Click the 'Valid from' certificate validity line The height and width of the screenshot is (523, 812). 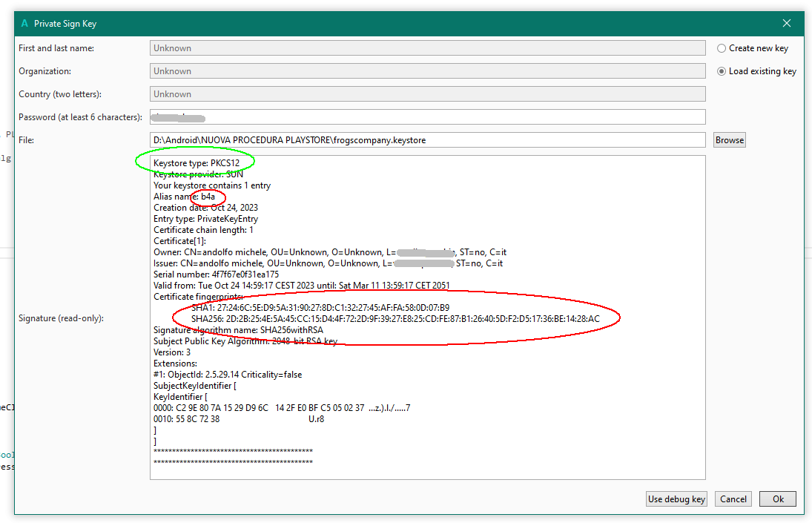coord(301,286)
